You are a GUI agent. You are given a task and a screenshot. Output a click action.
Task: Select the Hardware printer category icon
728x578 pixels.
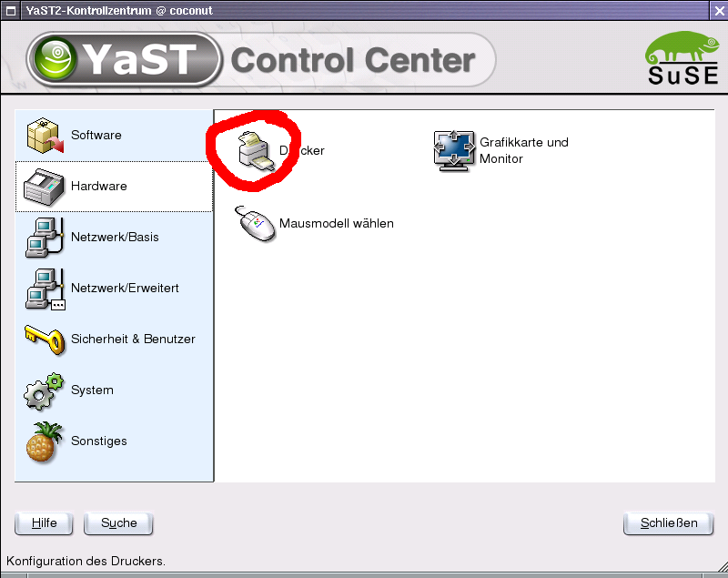(44, 187)
